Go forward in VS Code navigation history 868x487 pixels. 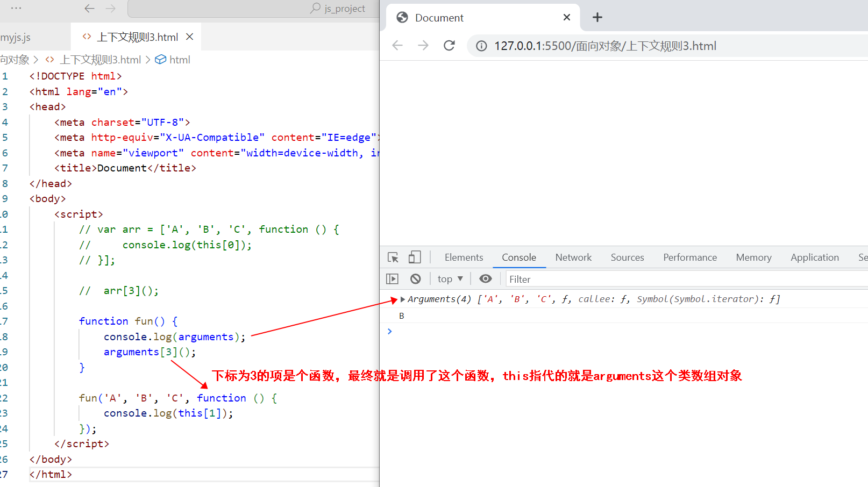[x=111, y=9]
